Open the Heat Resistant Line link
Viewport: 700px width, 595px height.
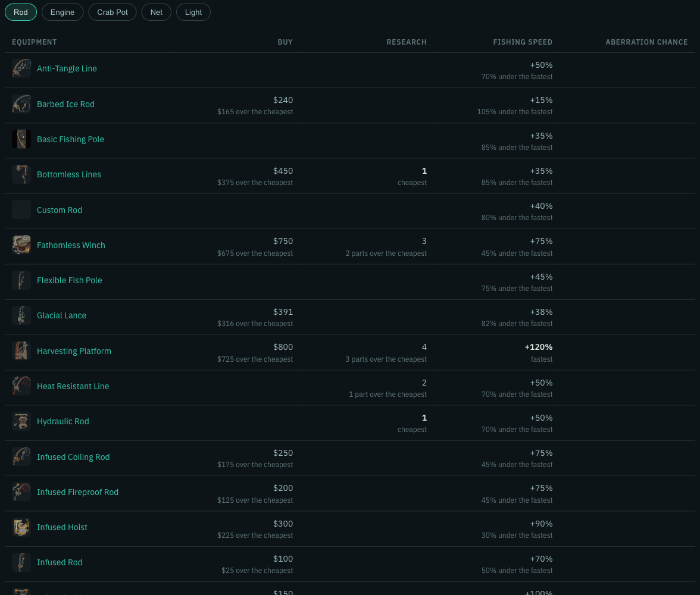[73, 386]
